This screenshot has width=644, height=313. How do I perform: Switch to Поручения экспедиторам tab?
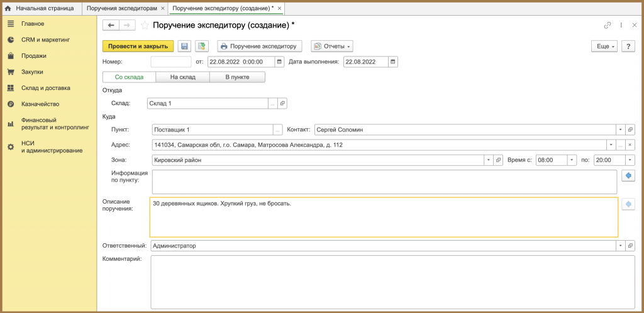[123, 8]
